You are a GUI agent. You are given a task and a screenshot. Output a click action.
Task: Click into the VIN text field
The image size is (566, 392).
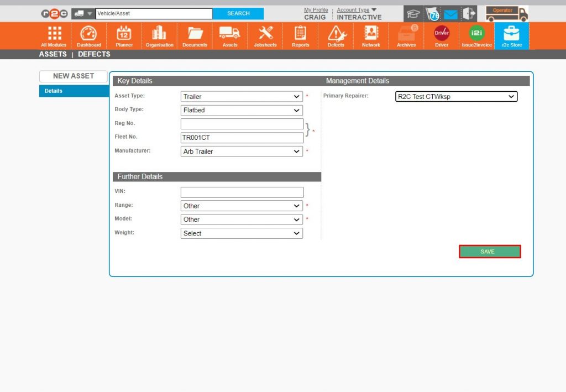point(242,192)
